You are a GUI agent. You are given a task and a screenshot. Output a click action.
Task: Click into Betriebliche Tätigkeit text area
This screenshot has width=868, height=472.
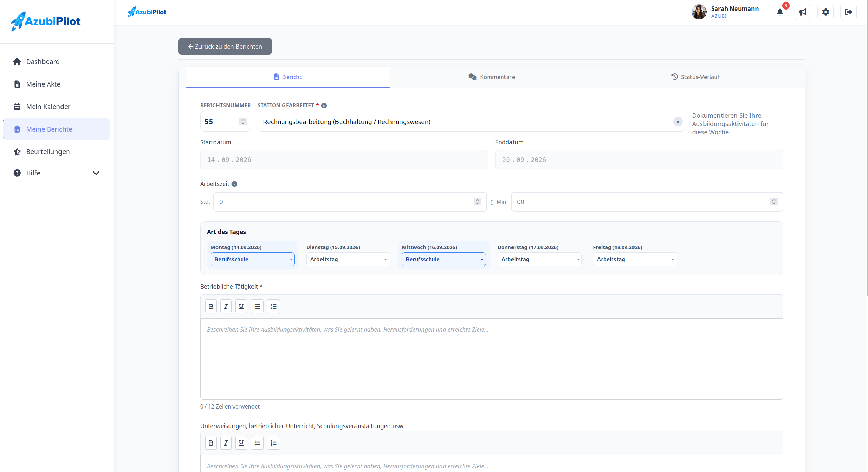point(491,359)
